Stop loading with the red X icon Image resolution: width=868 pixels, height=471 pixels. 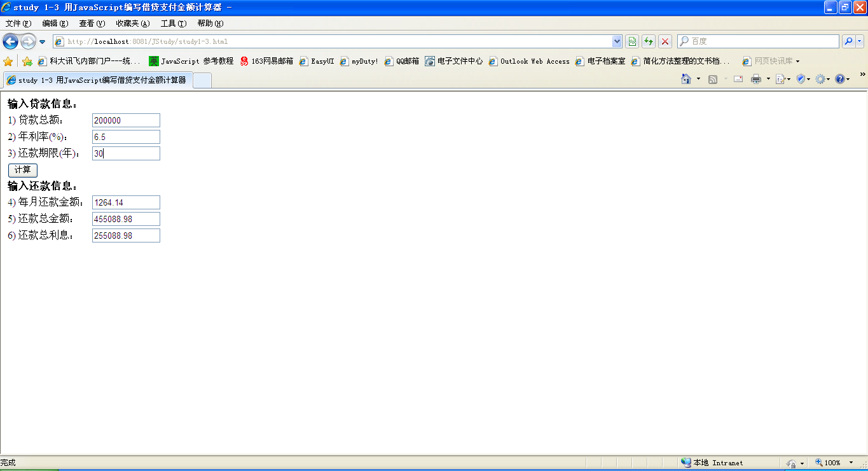665,41
